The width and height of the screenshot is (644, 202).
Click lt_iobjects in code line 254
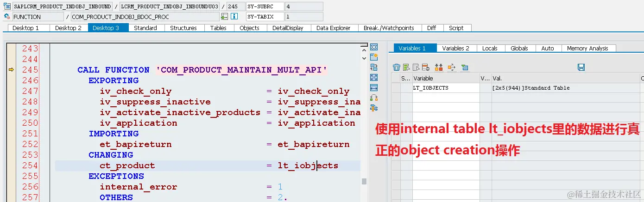[308, 165]
